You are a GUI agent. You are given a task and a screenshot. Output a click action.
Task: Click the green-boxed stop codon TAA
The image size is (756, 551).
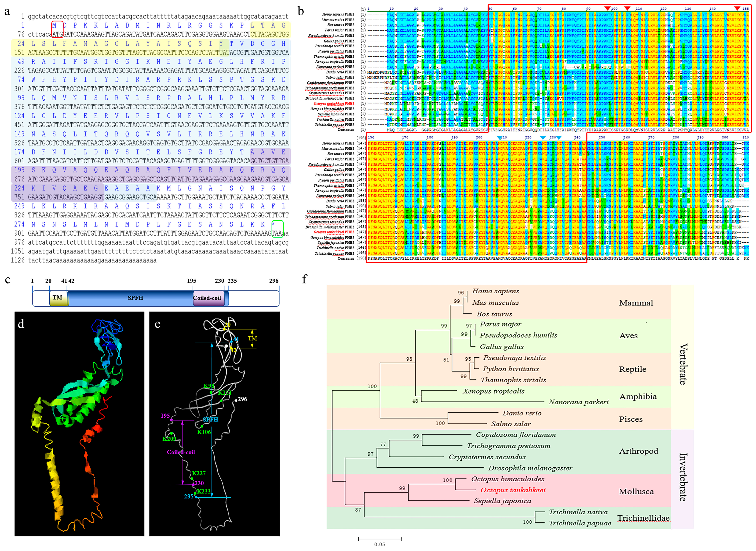(277, 233)
